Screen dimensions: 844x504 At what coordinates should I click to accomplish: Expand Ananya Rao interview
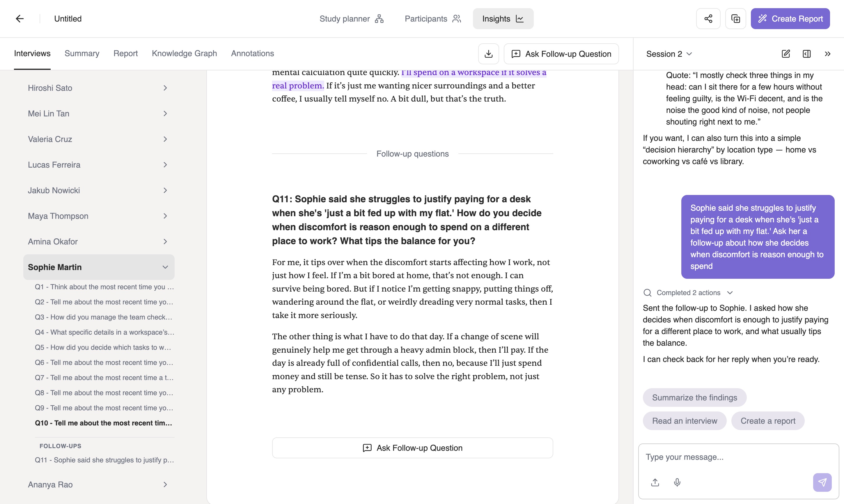98,484
